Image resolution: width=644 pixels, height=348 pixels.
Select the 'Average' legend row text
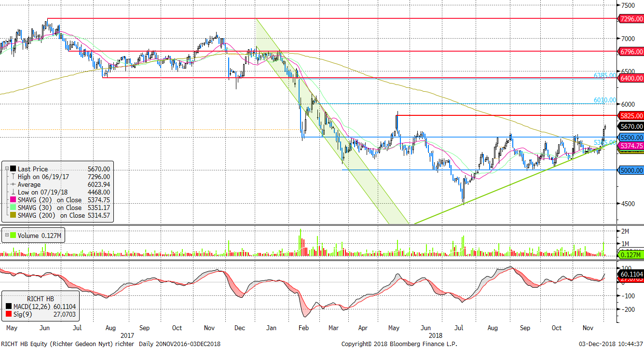[x=29, y=184]
